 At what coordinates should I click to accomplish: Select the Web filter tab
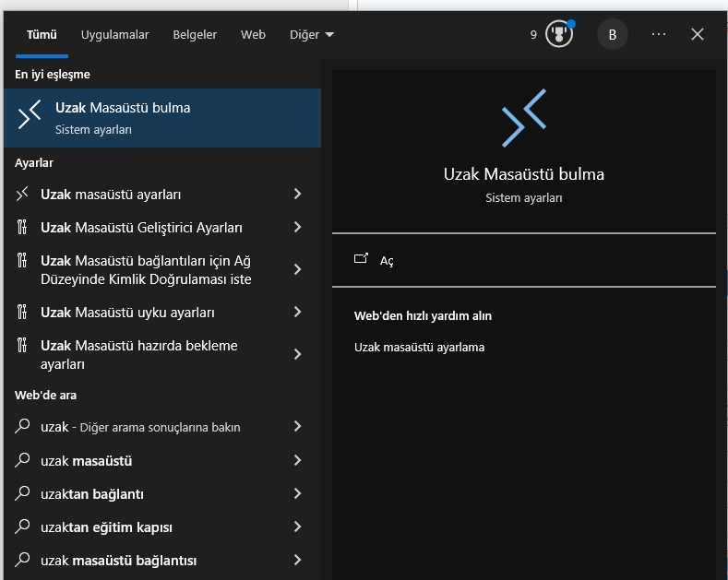point(253,35)
